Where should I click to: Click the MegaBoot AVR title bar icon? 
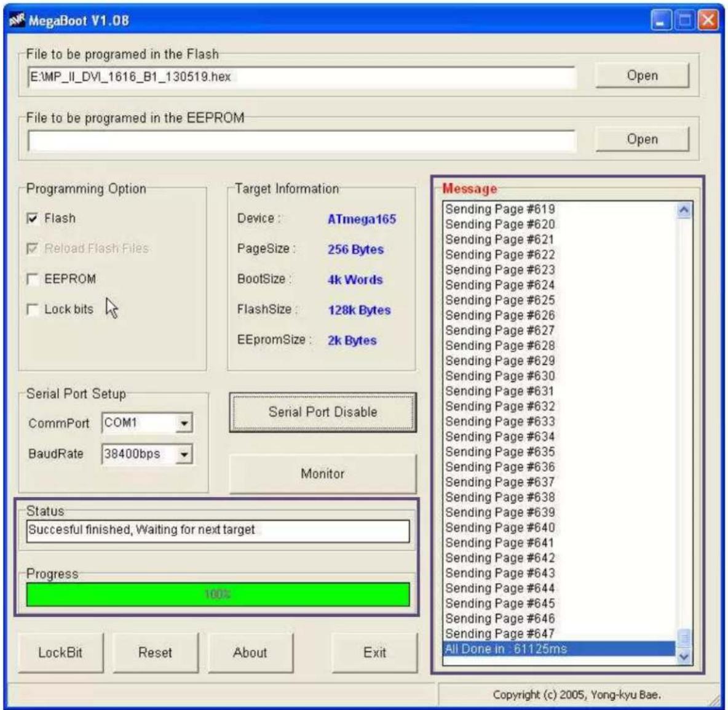pyautogui.click(x=17, y=20)
